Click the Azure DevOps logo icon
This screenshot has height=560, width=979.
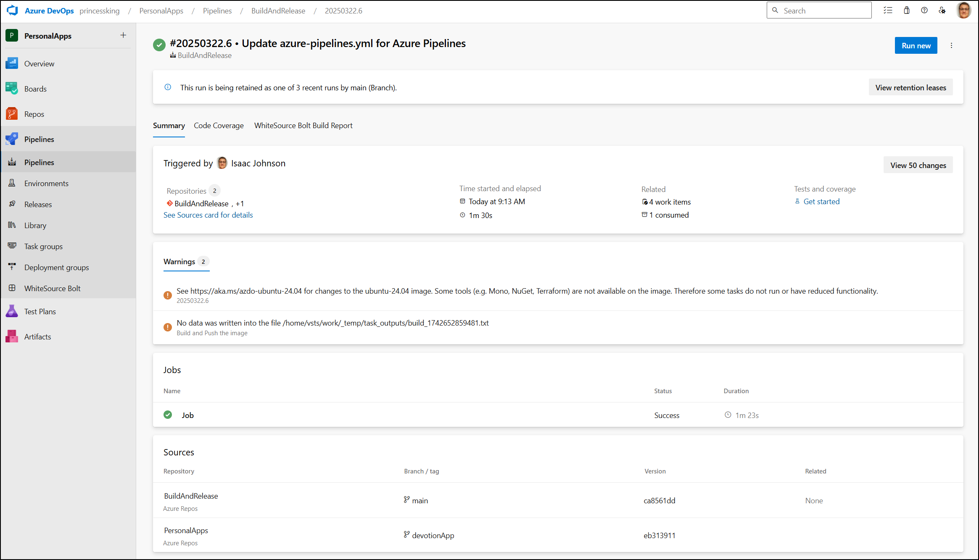pos(13,11)
